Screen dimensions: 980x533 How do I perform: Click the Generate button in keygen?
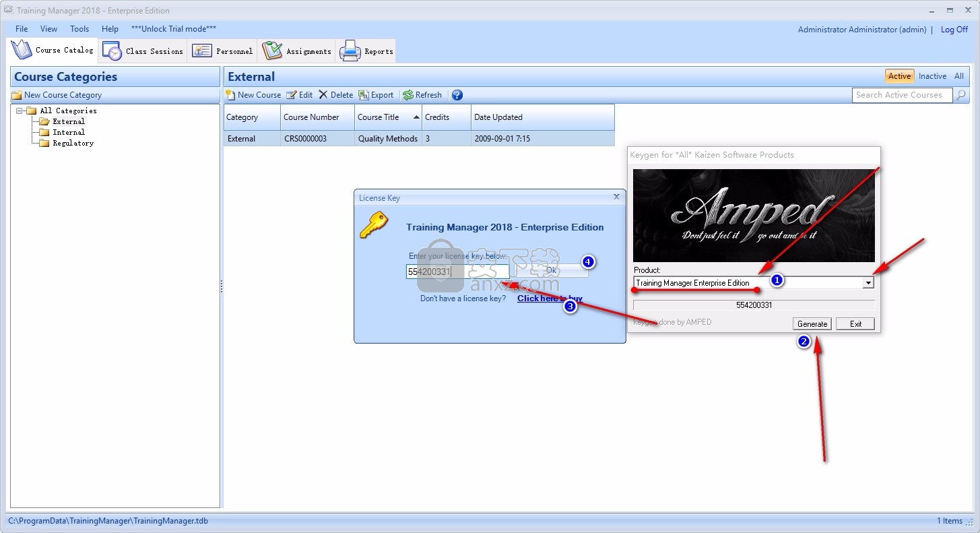[812, 324]
